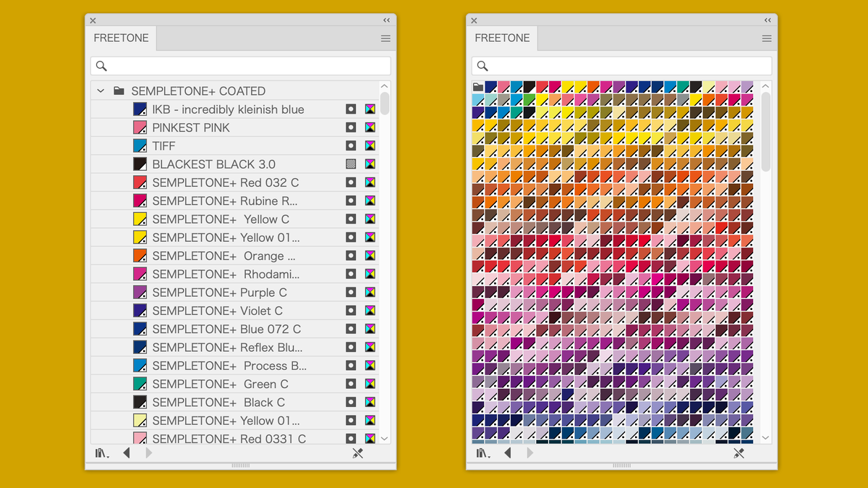Click IKB blue color chip in list
This screenshot has height=488, width=868.
(140, 109)
